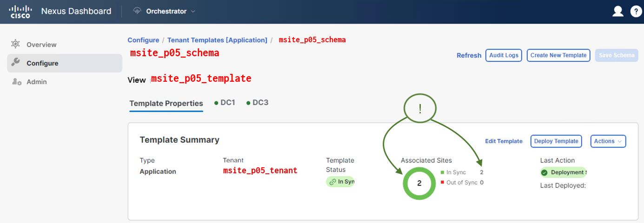
Task: Click the Tenant Templates [Application] breadcrumb
Action: [217, 40]
